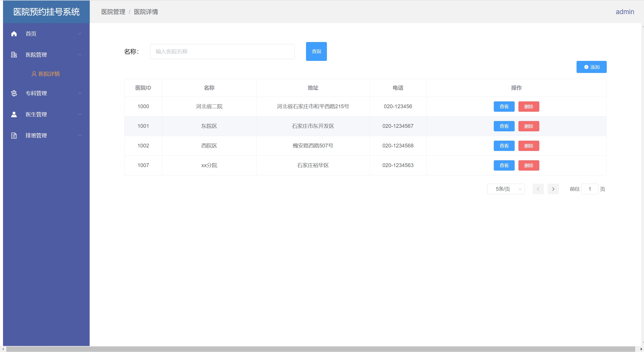
Task: Click the hospital building icon in sidebar
Action: click(14, 55)
